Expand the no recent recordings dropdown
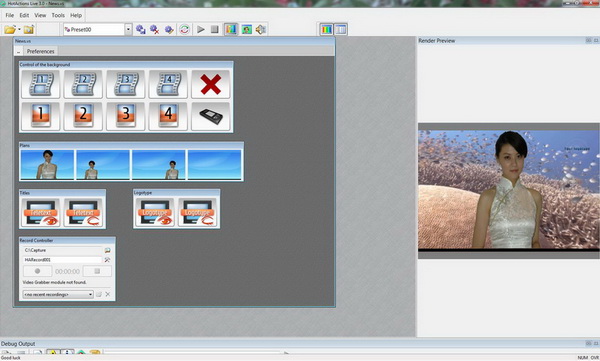 90,294
